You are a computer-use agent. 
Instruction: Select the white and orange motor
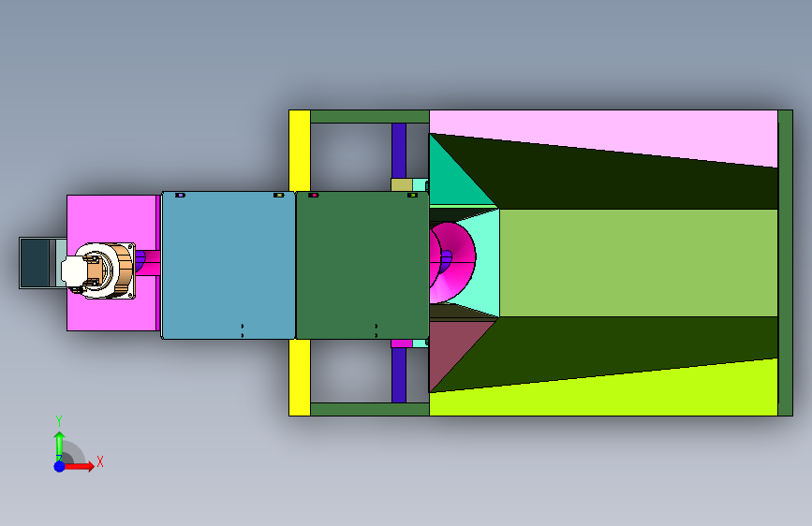(104, 270)
